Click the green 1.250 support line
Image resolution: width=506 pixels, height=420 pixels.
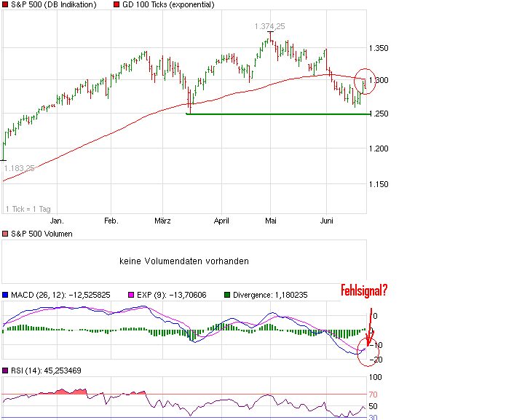pyautogui.click(x=278, y=114)
